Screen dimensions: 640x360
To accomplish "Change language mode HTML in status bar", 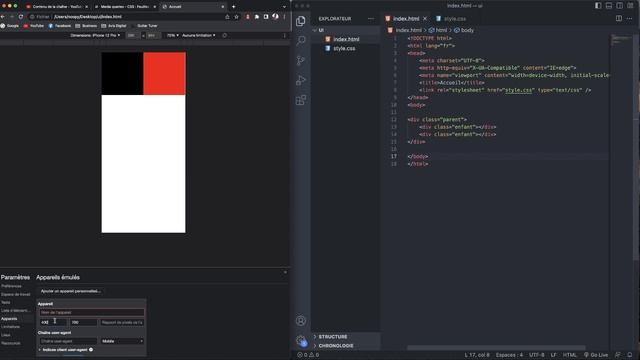I will (570, 355).
